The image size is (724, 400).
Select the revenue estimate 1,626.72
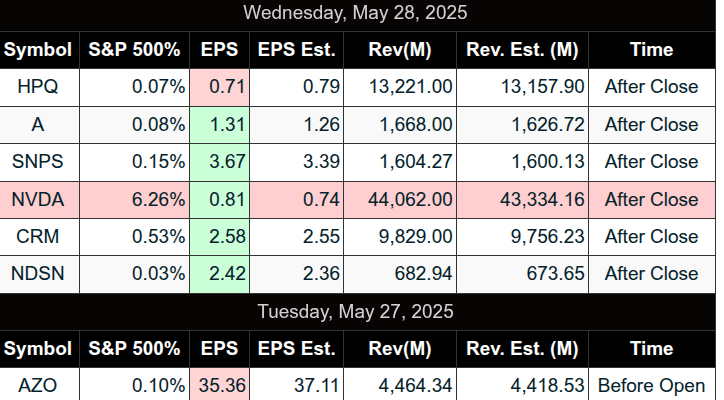pyautogui.click(x=522, y=125)
